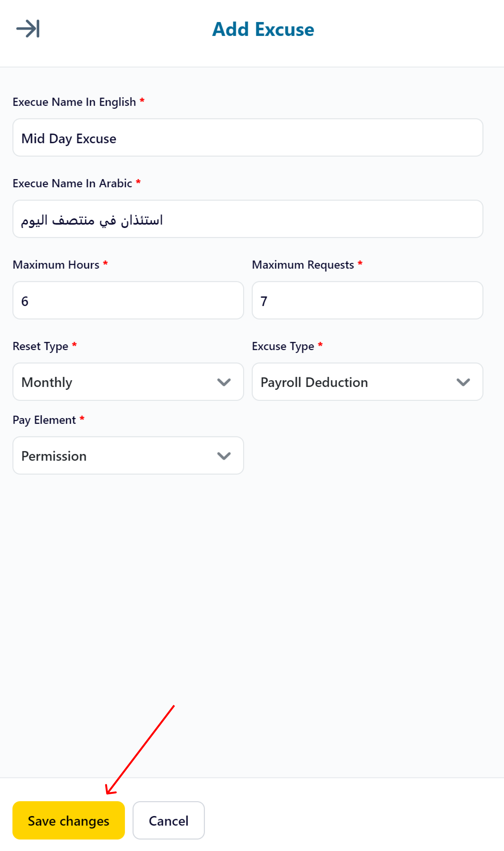Cancel adding the excuse
Image resolution: width=504 pixels, height=851 pixels.
[x=168, y=820]
